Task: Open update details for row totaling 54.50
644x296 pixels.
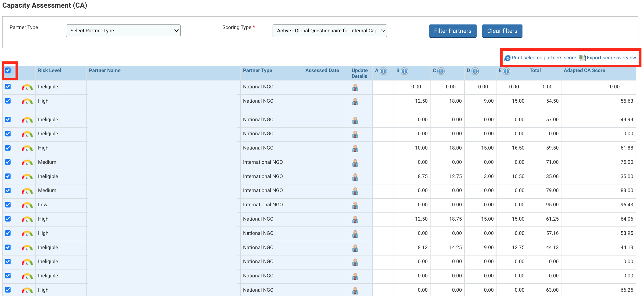Action: point(355,102)
